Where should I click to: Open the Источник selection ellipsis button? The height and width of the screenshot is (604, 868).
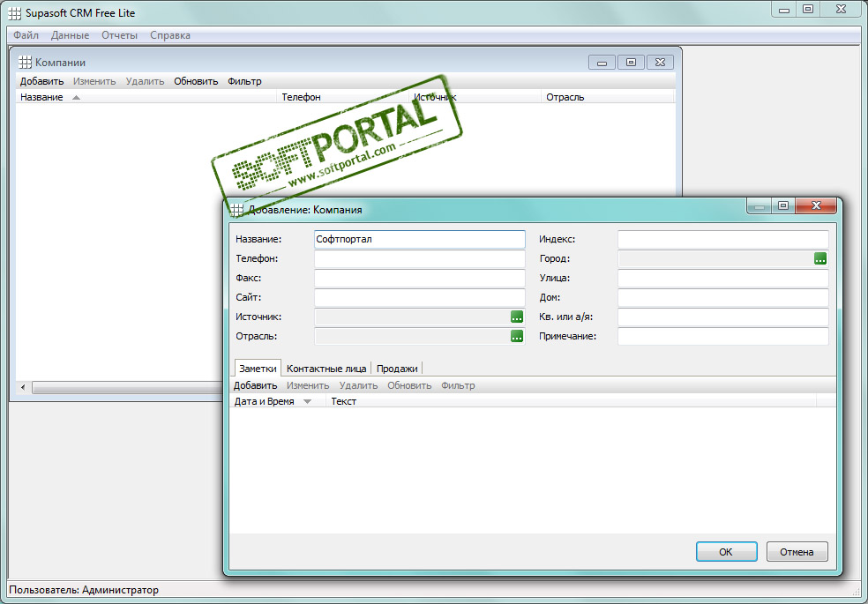(x=517, y=317)
